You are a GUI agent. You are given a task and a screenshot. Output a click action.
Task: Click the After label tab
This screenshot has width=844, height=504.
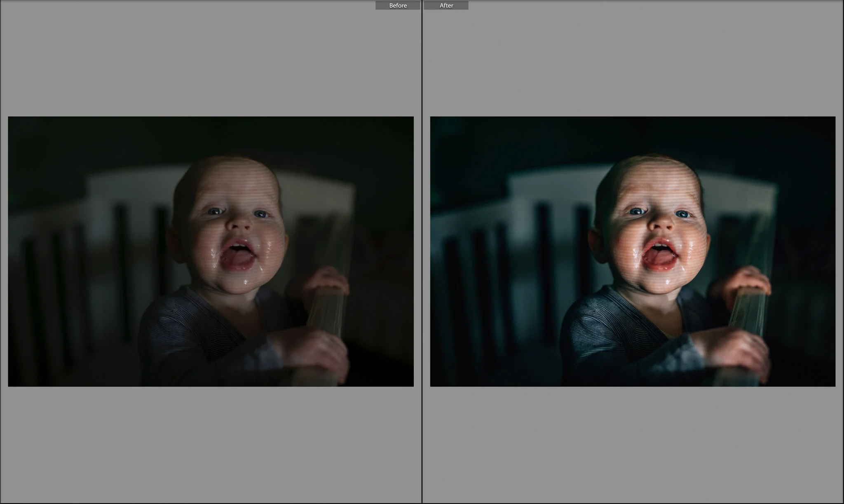tap(446, 5)
